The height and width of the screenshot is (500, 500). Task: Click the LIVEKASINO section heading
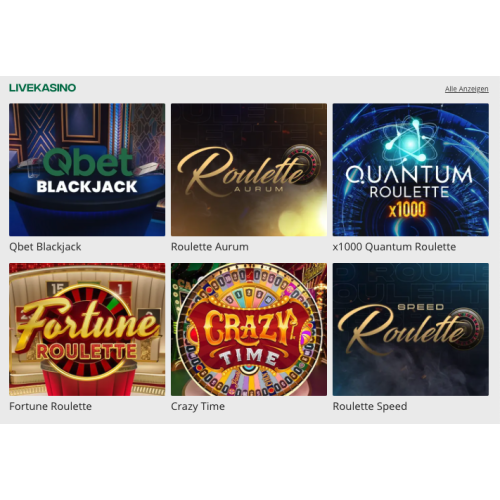tap(43, 88)
